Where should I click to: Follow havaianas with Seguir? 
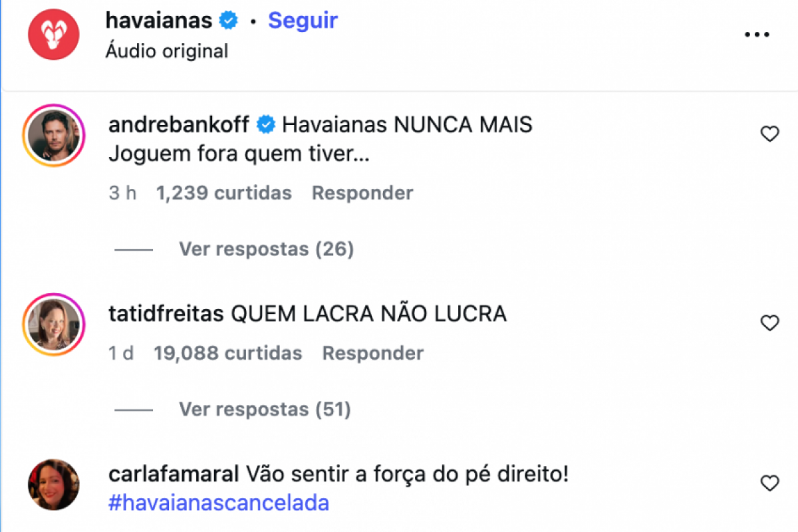click(x=303, y=21)
